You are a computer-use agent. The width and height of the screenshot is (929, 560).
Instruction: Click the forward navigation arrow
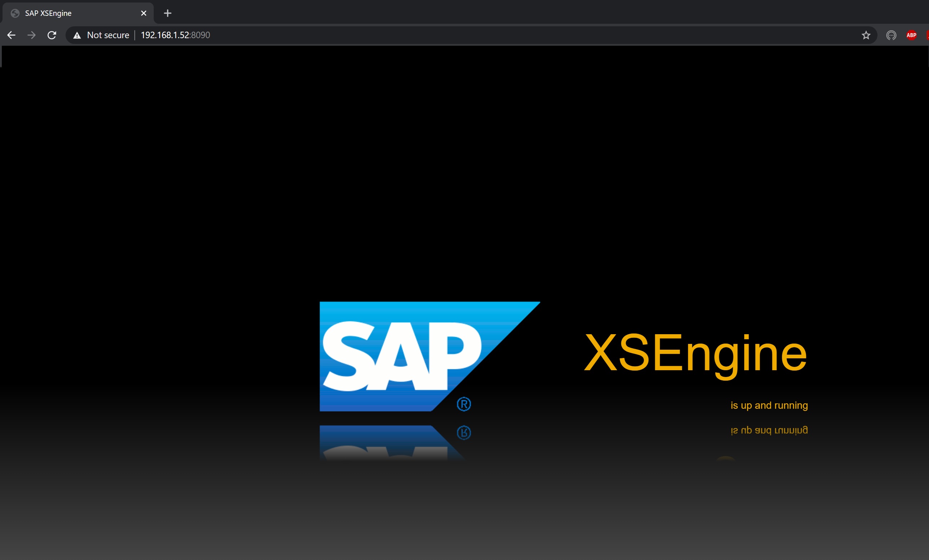tap(32, 35)
